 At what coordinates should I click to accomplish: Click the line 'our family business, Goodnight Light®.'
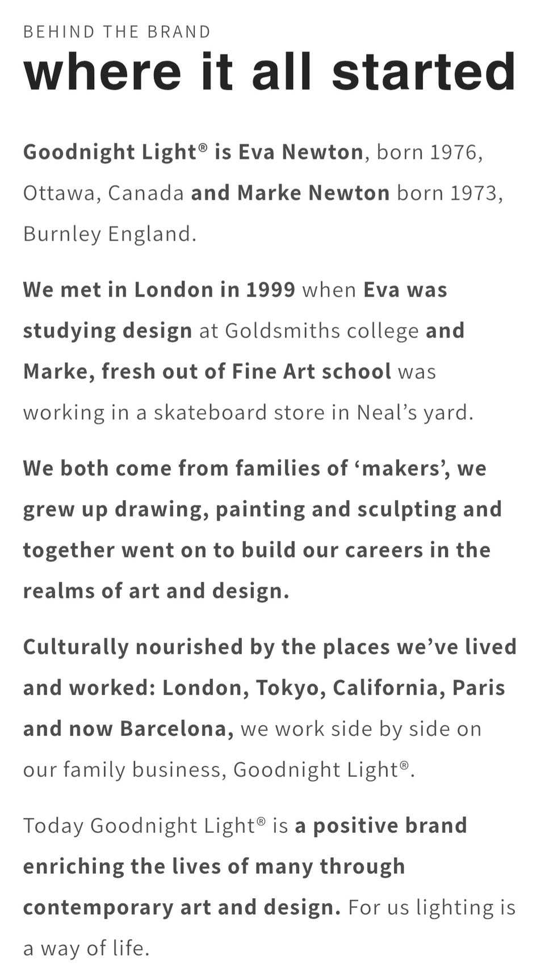click(x=219, y=770)
